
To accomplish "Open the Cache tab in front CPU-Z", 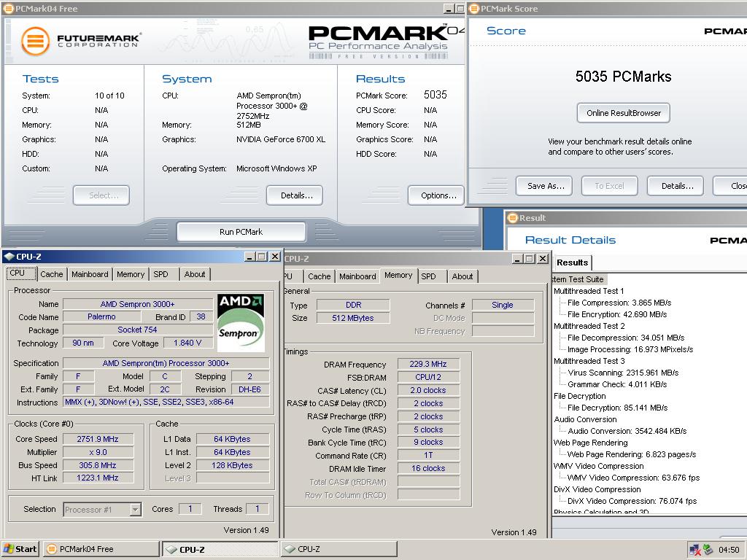I will [x=52, y=274].
